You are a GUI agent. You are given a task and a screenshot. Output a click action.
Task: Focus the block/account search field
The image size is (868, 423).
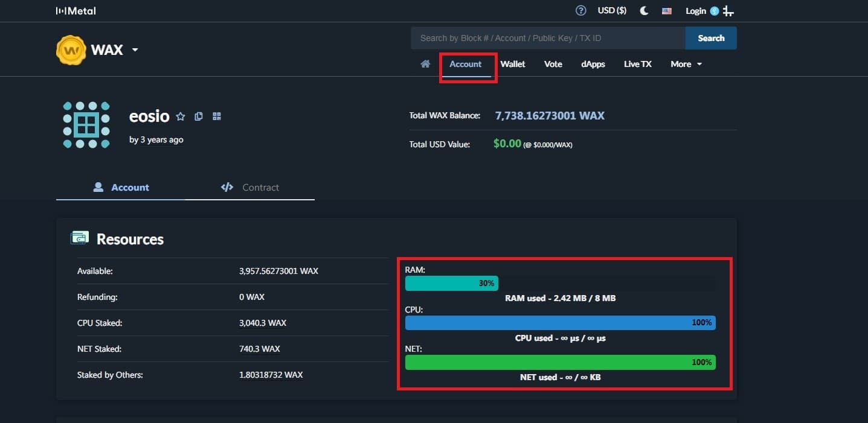tap(548, 38)
